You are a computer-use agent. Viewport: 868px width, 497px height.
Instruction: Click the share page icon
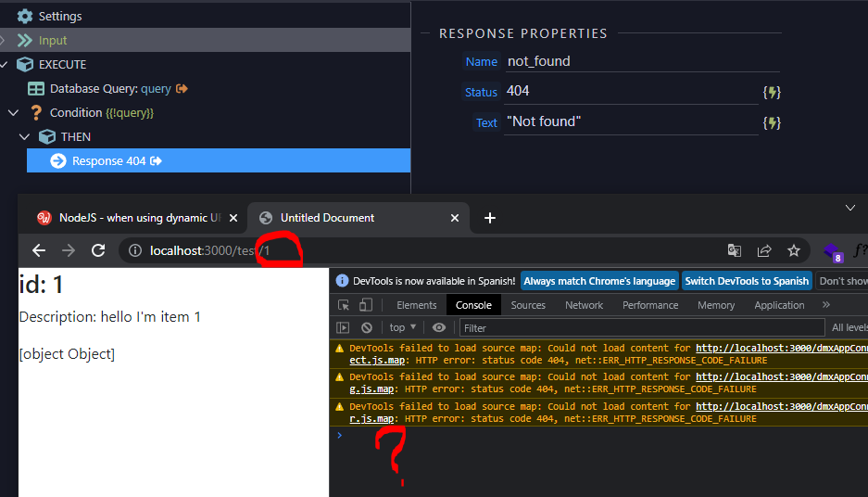(764, 250)
